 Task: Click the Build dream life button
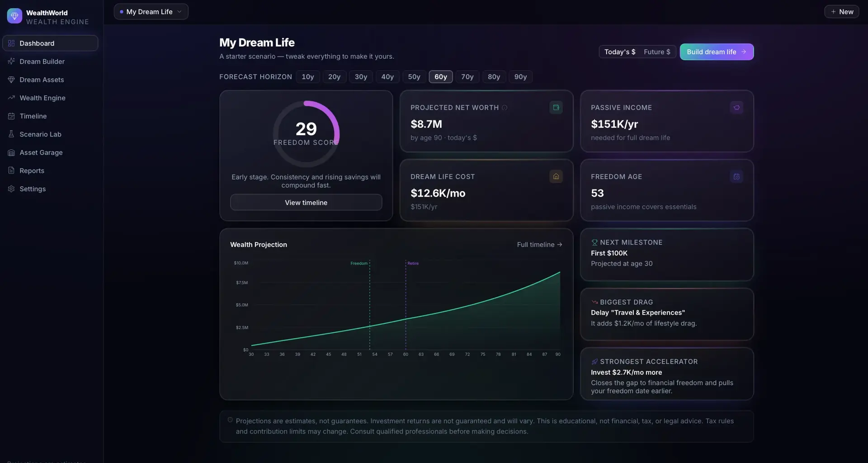[717, 52]
